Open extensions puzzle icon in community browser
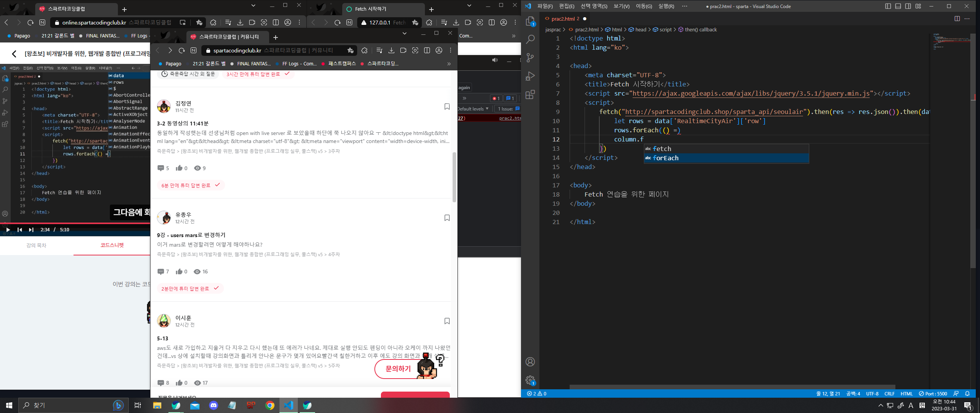The image size is (980, 413). (364, 50)
